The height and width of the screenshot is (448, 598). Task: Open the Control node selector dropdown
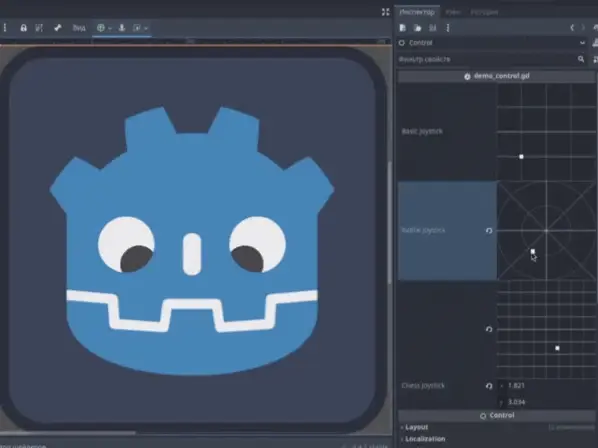point(492,43)
